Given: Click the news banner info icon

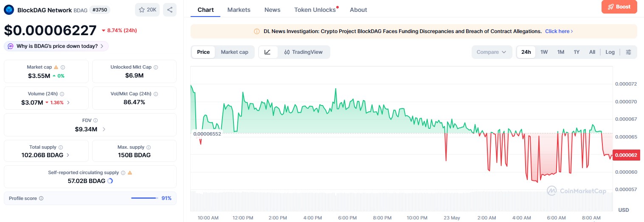Looking at the screenshot, I should tap(257, 31).
